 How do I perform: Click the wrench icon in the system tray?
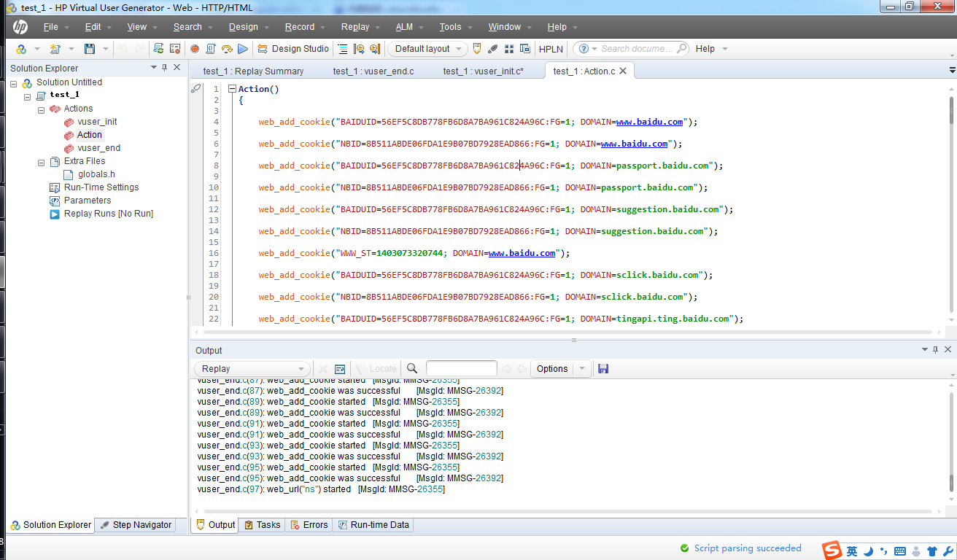(x=949, y=551)
